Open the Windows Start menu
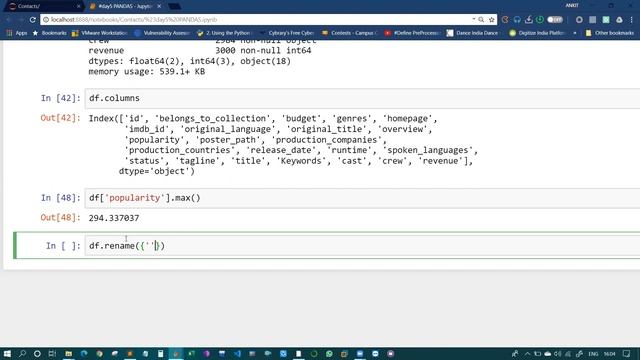The height and width of the screenshot is (360, 640). [7, 353]
